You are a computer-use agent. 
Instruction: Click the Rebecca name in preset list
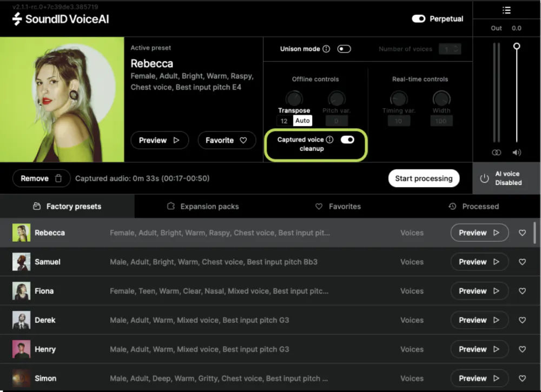tap(50, 232)
